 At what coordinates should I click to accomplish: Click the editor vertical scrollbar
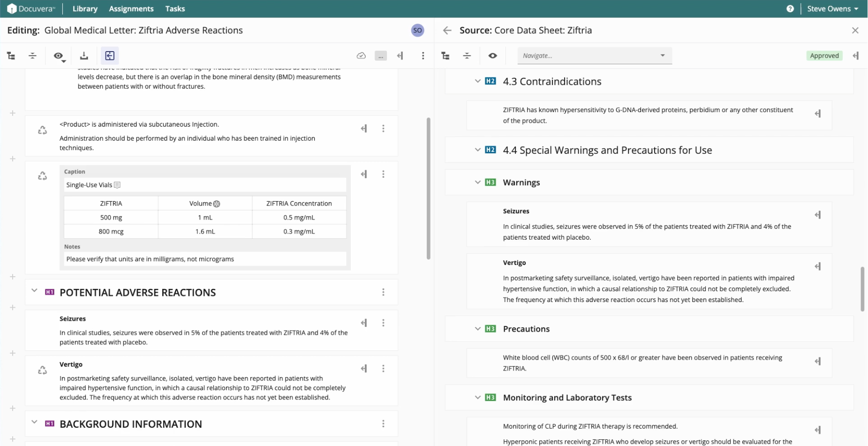pyautogui.click(x=428, y=188)
